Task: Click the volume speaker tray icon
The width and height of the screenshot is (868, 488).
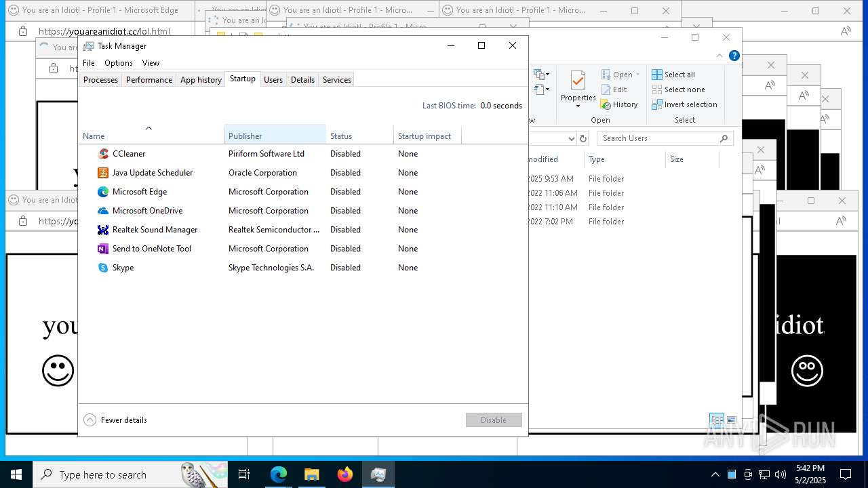Action: click(x=781, y=474)
